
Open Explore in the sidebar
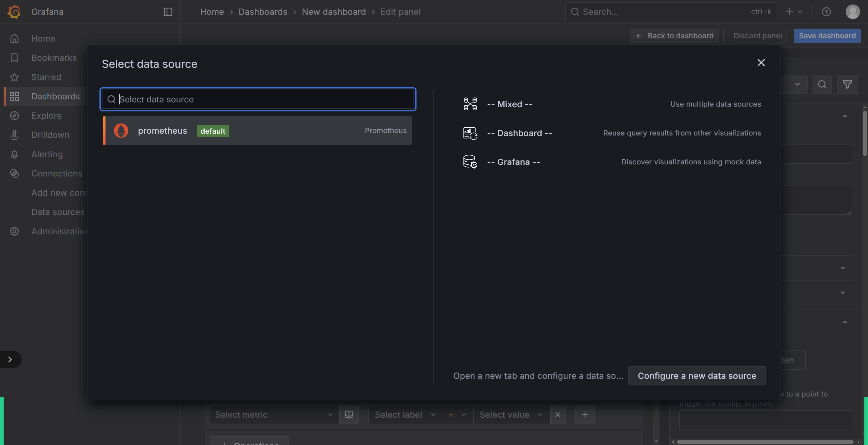pos(46,115)
